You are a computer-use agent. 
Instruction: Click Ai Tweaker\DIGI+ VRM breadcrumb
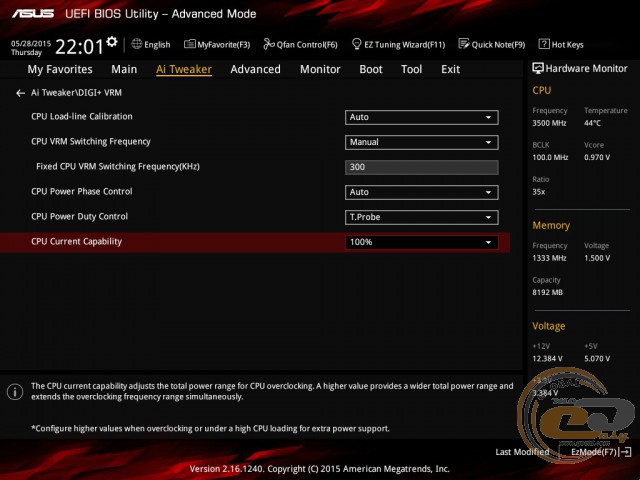coord(76,93)
